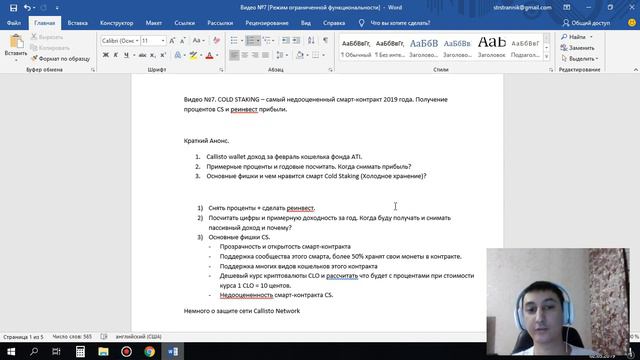Switch to Google Chrome on the taskbar
This screenshot has height=360, width=640.
click(149, 351)
